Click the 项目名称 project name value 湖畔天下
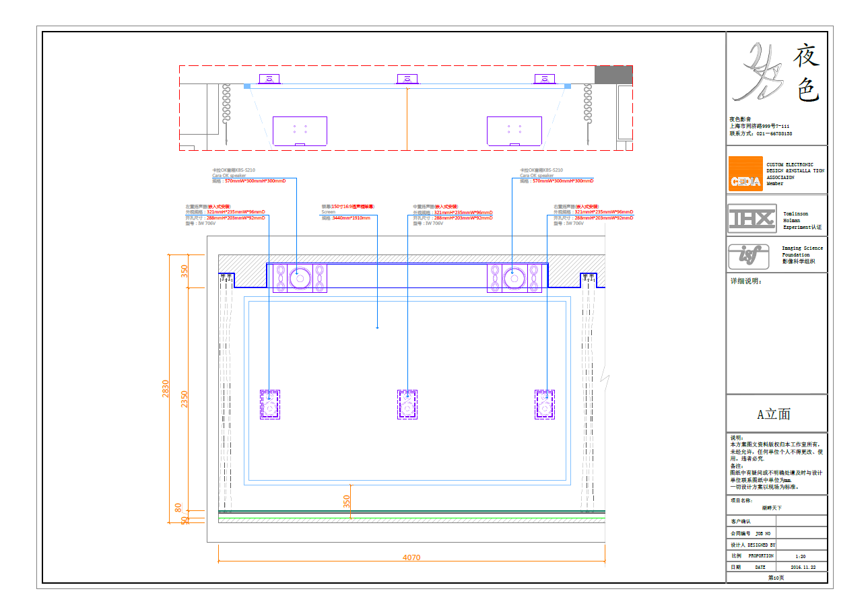The image size is (868, 614). point(772,508)
